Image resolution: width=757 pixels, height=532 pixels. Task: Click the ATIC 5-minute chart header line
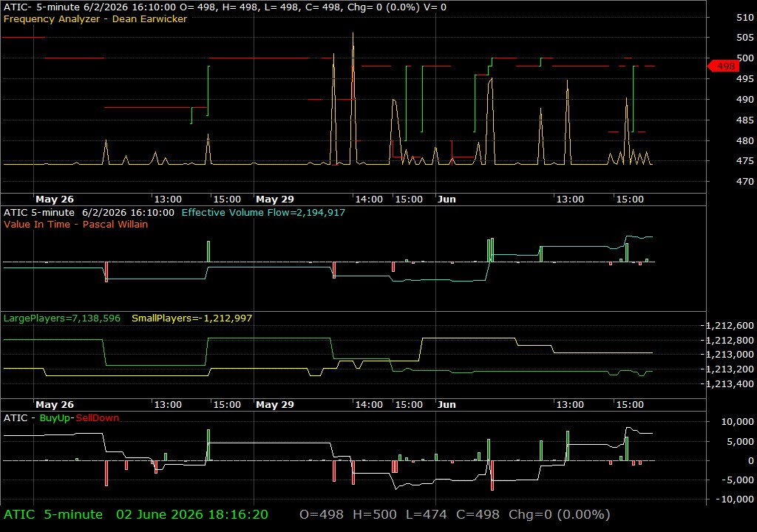click(225, 7)
